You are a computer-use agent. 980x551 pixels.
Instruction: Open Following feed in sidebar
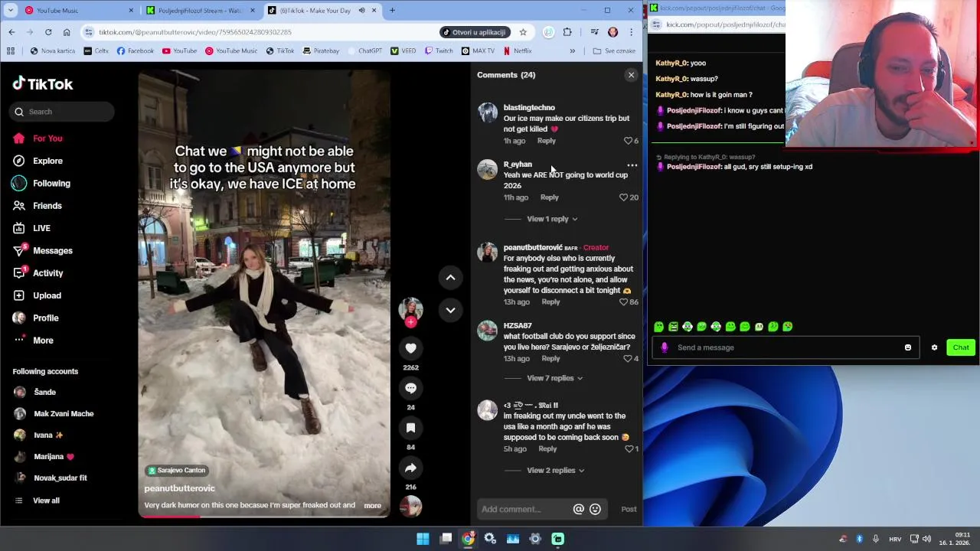tap(51, 183)
